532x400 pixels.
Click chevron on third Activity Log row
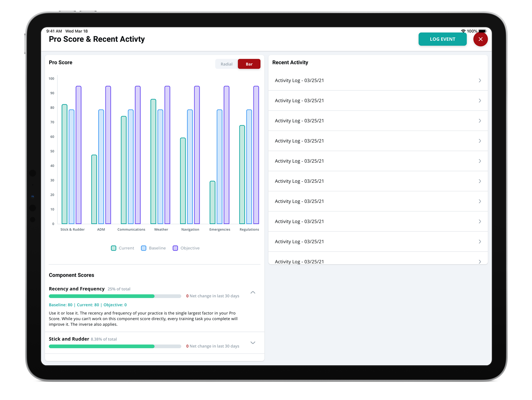(480, 121)
